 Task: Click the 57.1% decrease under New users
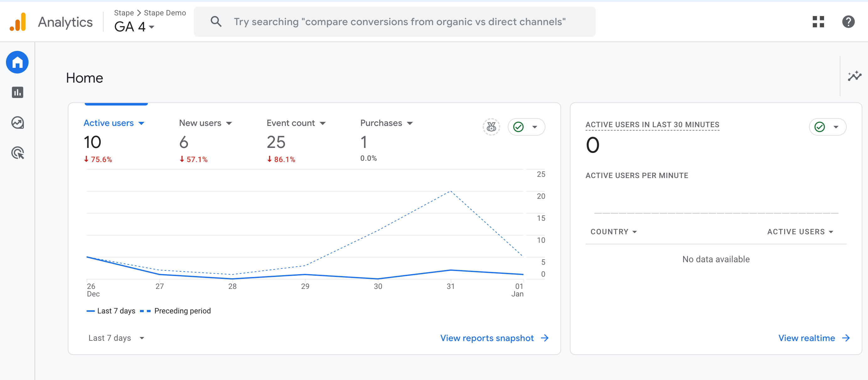coord(193,159)
